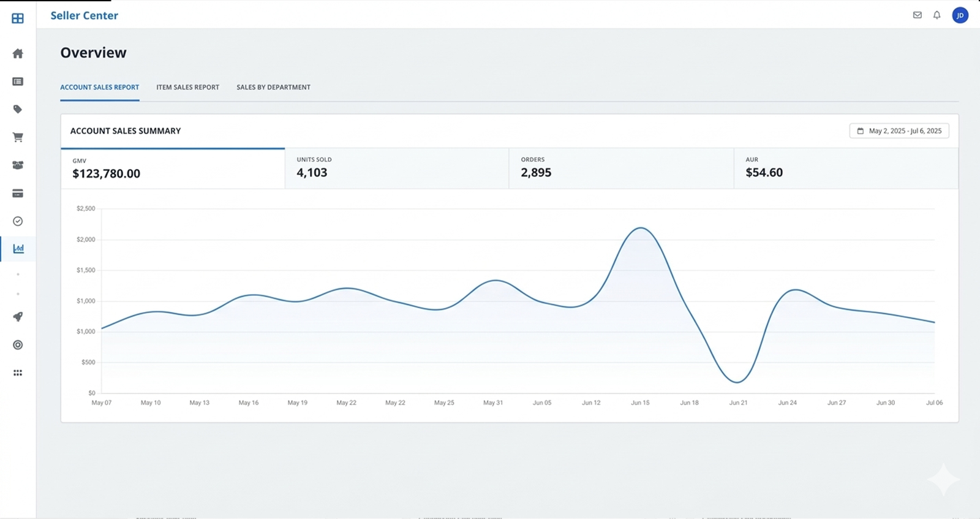This screenshot has width=980, height=519.
Task: Open the circled checkmark icon in sidebar
Action: [18, 221]
